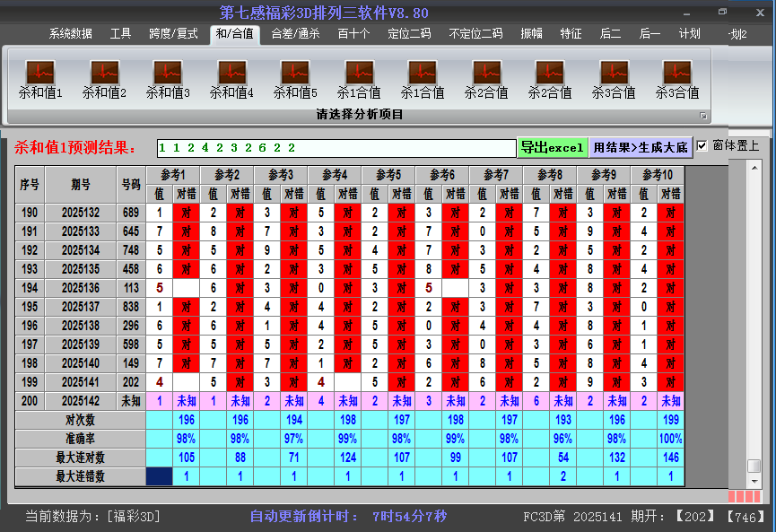Click the 146 最大连对数 cell
776x532 pixels.
671,458
